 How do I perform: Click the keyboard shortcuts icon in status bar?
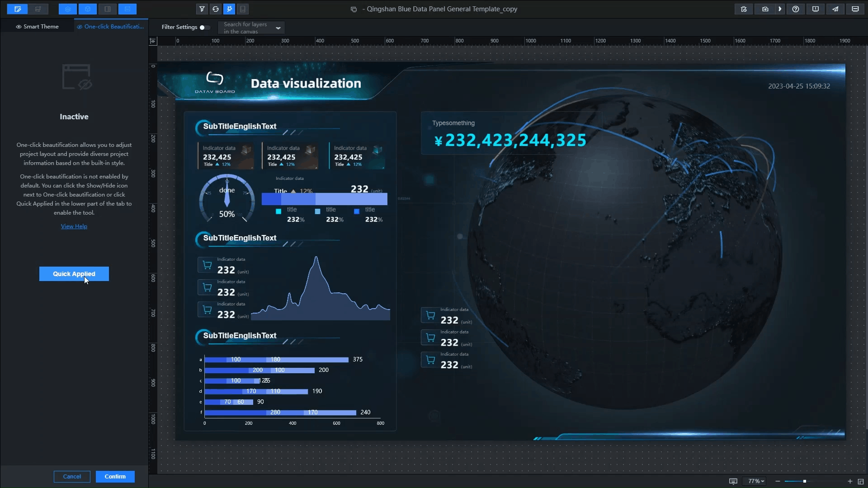coord(733,481)
